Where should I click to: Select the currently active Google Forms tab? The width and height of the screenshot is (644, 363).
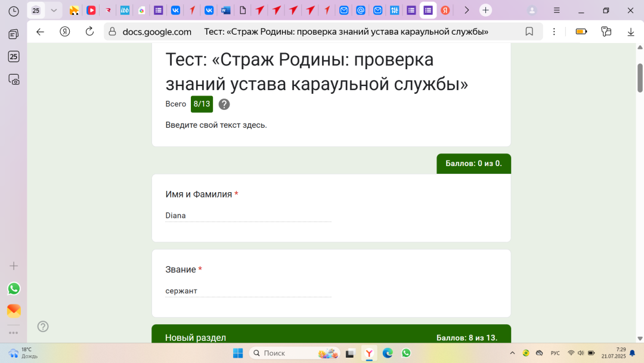coord(428,10)
